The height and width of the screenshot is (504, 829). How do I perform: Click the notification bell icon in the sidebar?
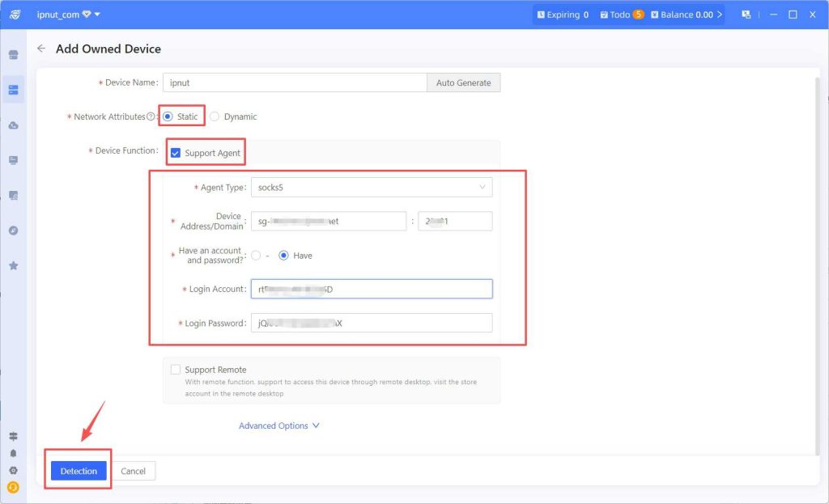tap(13, 453)
